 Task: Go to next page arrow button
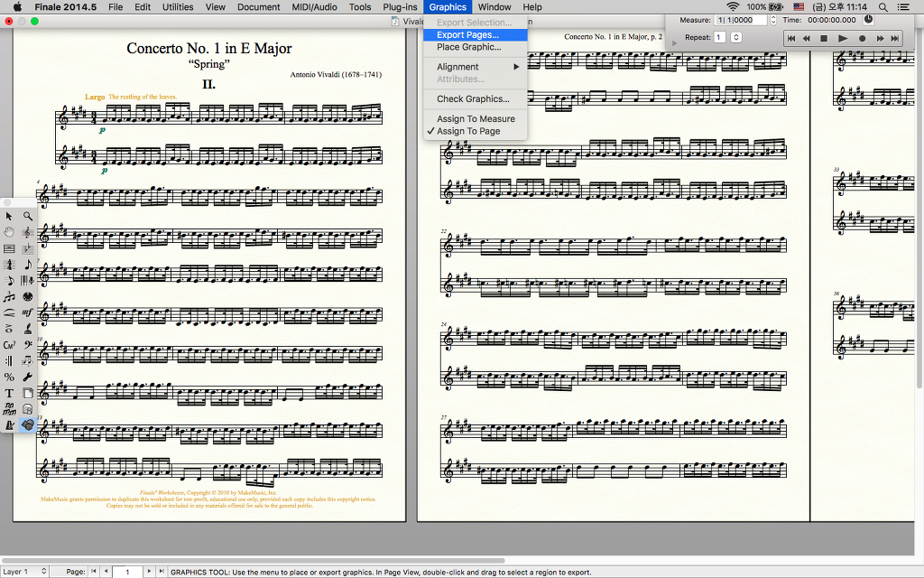149,572
